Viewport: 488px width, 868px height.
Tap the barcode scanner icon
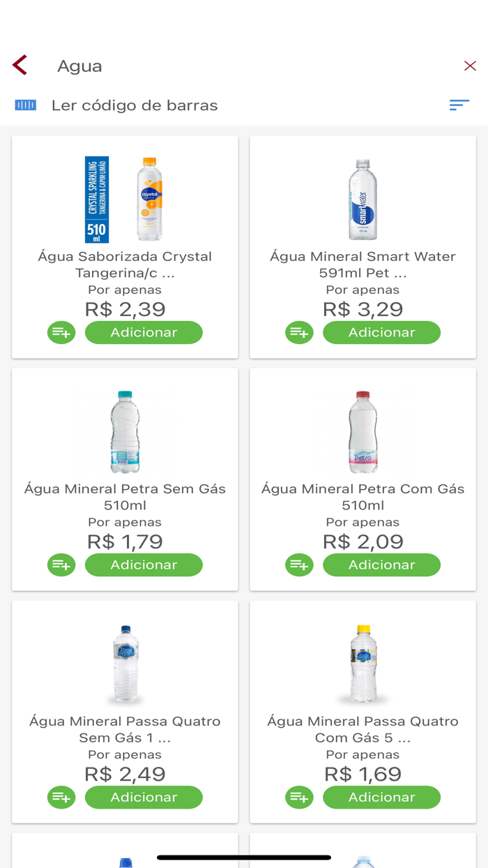point(26,105)
